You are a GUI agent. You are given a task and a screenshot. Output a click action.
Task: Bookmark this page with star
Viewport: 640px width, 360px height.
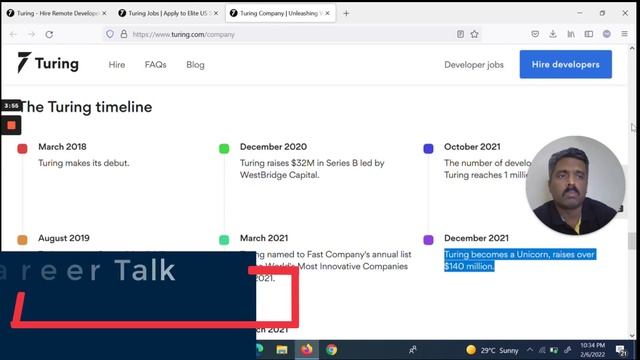coord(474,34)
